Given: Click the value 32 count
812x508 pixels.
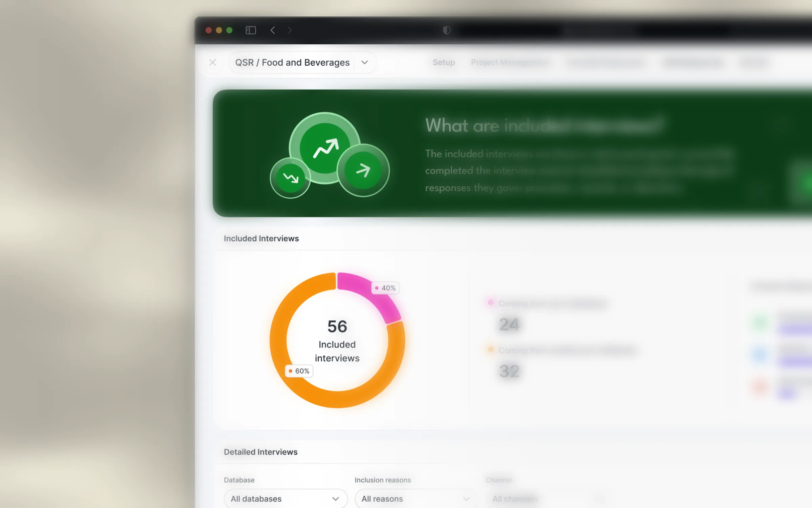Looking at the screenshot, I should (509, 371).
